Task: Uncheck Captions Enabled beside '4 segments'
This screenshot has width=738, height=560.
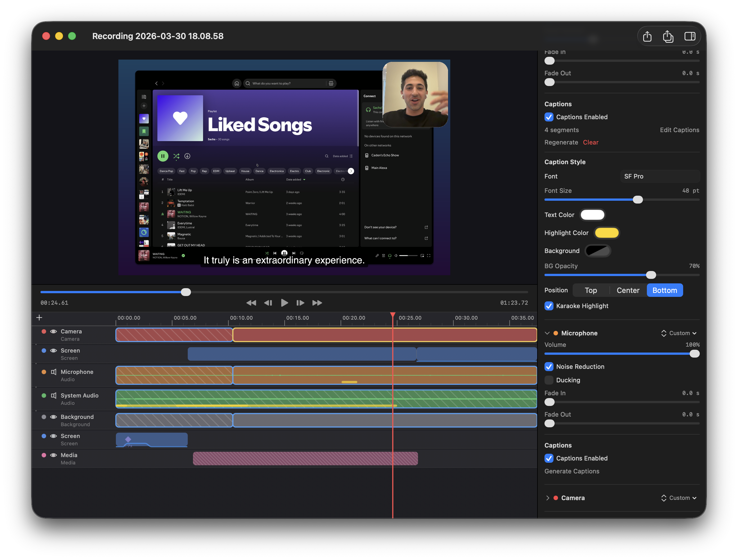Action: (549, 117)
